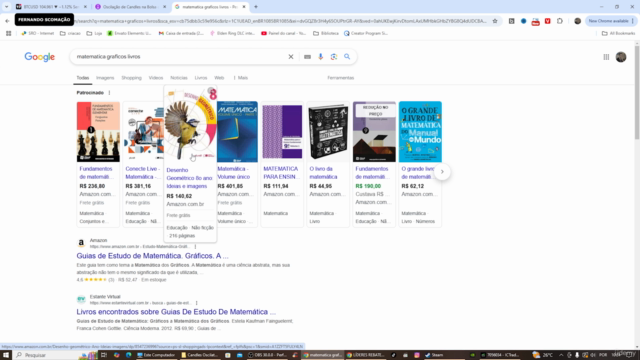Open the Instagram taskbar icon
The height and width of the screenshot is (360, 640).
417,355
